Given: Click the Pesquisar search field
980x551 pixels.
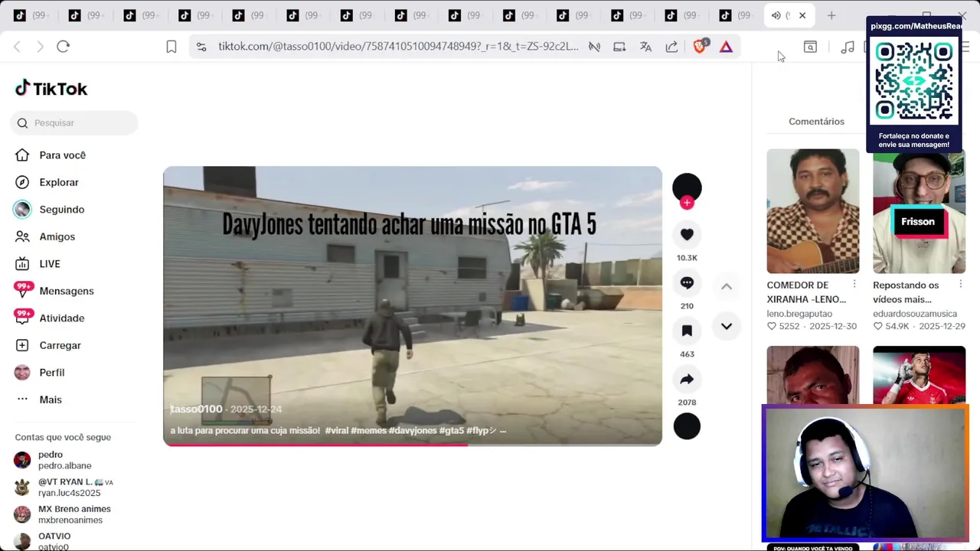Looking at the screenshot, I should [x=74, y=122].
